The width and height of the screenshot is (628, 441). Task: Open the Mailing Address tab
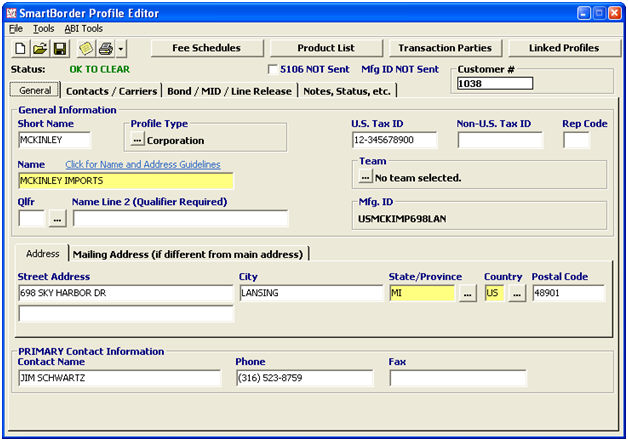189,254
